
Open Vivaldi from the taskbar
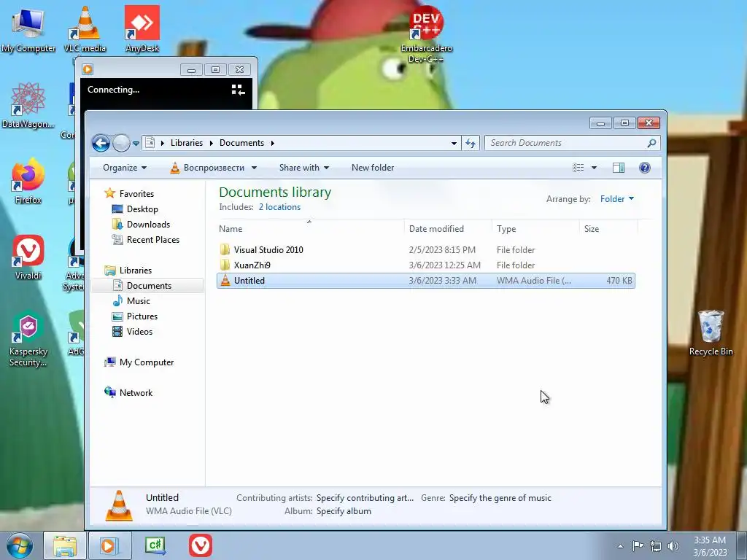201,545
